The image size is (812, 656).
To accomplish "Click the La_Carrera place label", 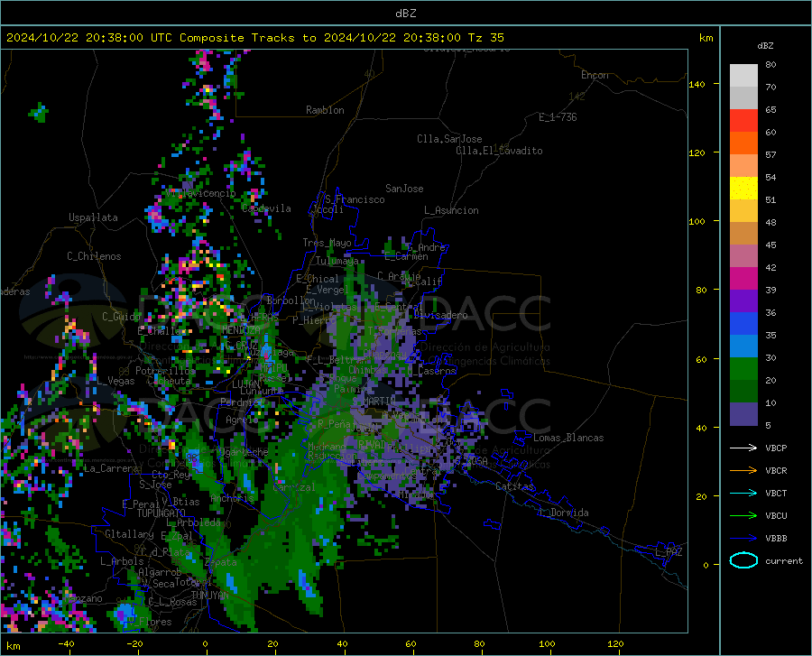I will coord(111,468).
